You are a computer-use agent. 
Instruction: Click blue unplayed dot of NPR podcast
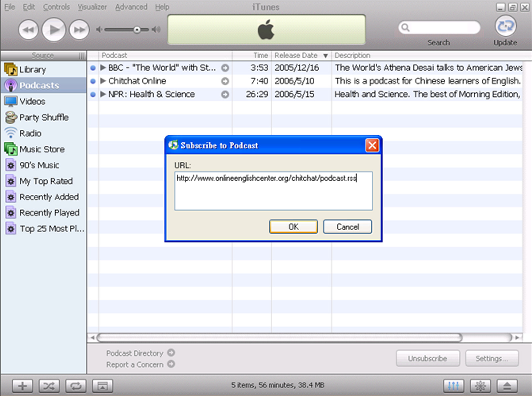pos(93,95)
